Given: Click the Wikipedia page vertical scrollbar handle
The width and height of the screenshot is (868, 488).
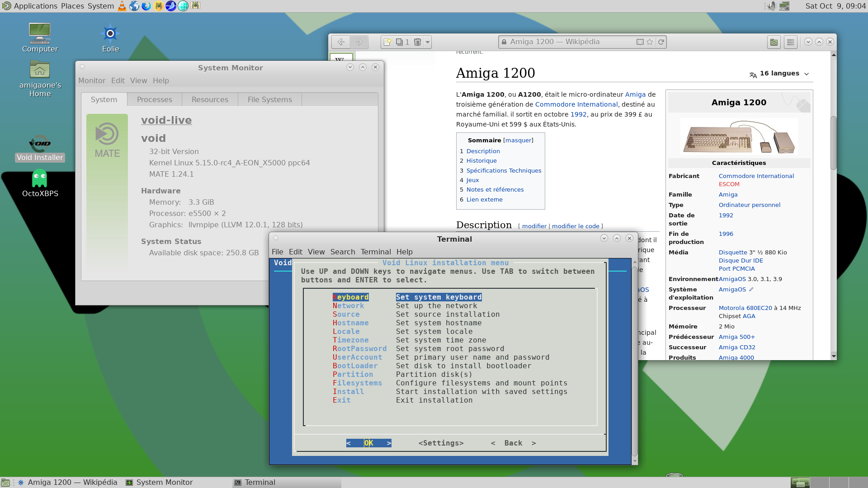Looking at the screenshot, I should point(834,142).
